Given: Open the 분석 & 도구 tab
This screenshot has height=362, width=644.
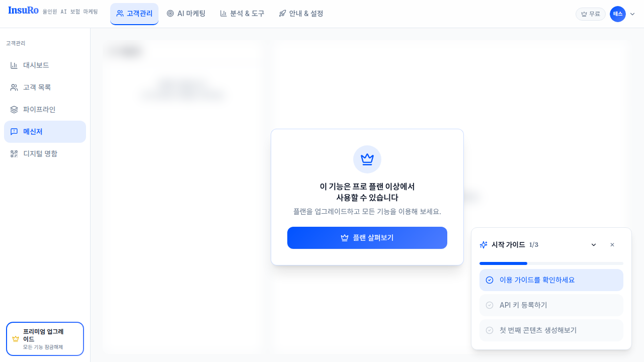Looking at the screenshot, I should [x=242, y=14].
